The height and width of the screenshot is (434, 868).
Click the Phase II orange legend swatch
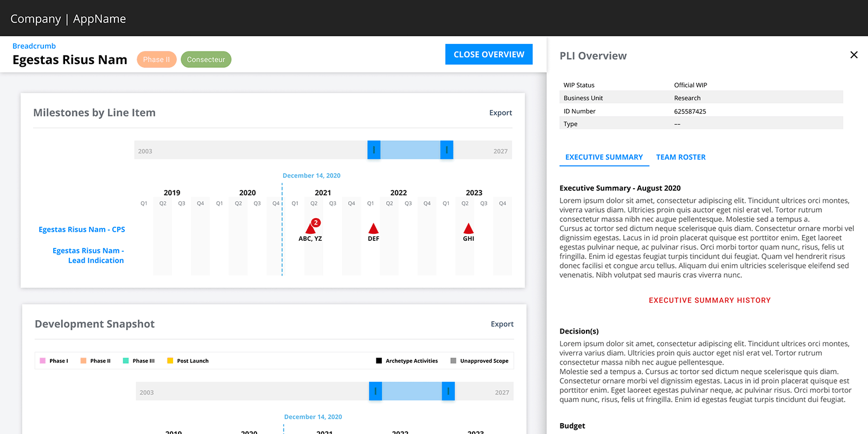(x=84, y=361)
